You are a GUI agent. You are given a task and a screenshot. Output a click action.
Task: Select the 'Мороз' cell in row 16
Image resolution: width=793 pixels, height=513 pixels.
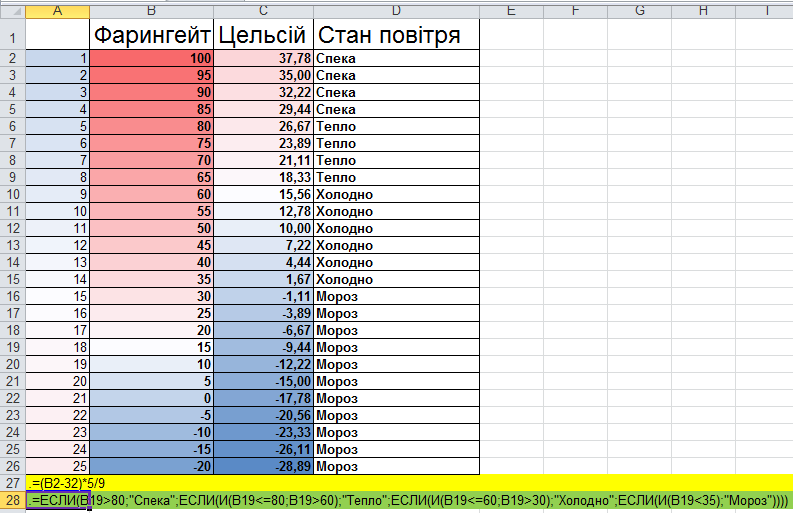coord(396,296)
